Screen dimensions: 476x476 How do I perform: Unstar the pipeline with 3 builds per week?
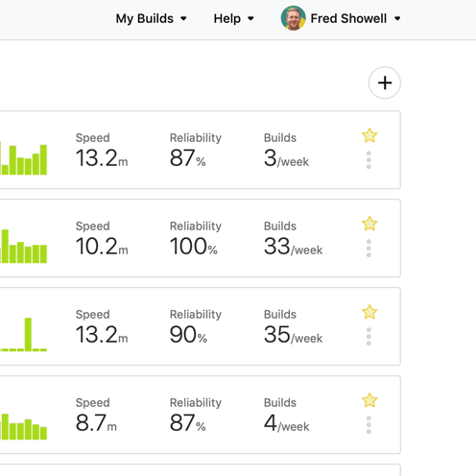[369, 135]
